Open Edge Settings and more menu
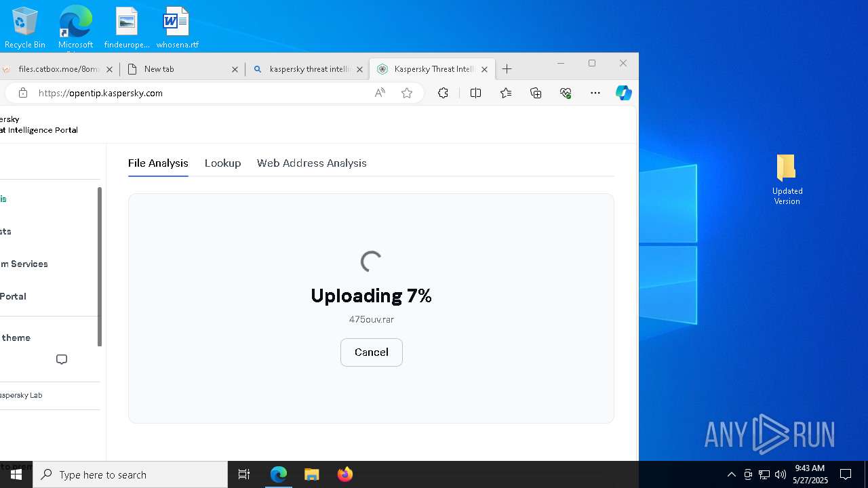868x488 pixels. point(595,93)
